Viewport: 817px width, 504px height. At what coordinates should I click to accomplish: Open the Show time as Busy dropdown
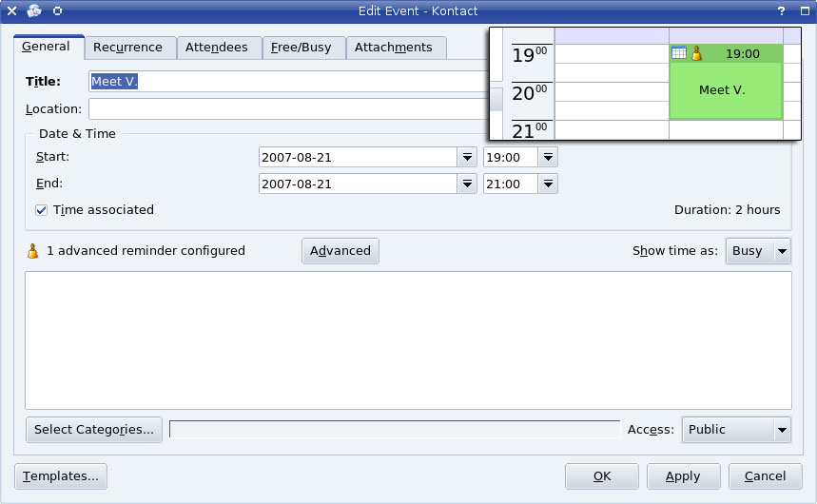click(x=758, y=251)
